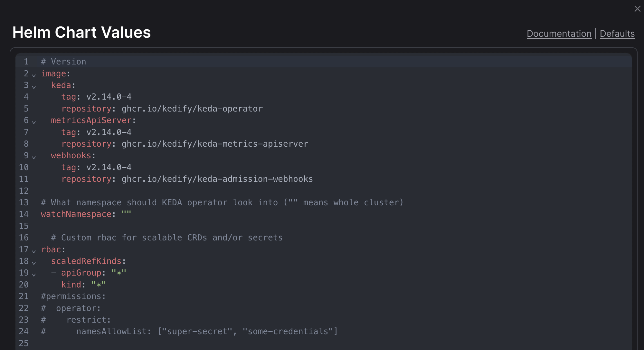Collapse the scaledRefKinds fold arrow
This screenshot has height=350, width=644.
tap(34, 263)
